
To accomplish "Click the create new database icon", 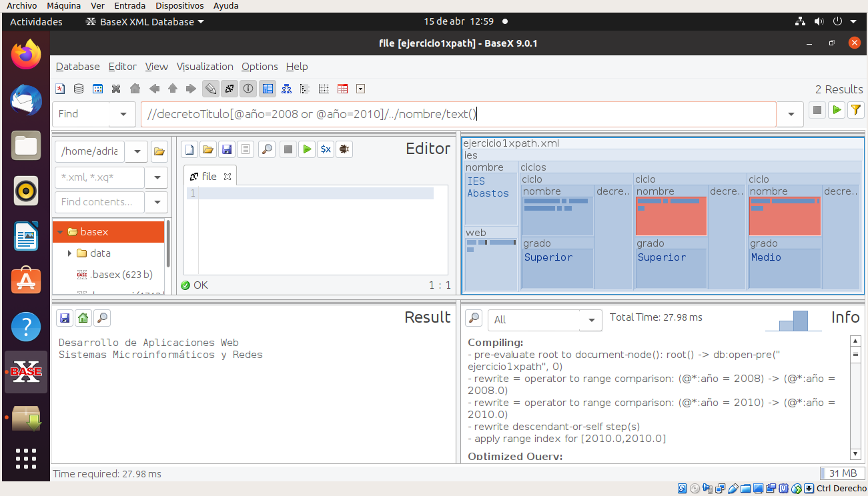I will 60,89.
